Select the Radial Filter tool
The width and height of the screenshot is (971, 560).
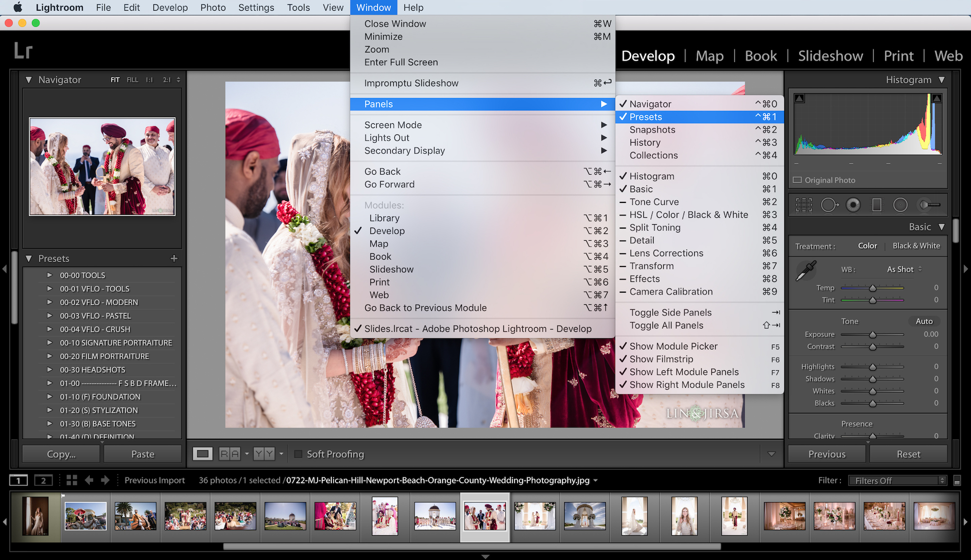point(901,204)
